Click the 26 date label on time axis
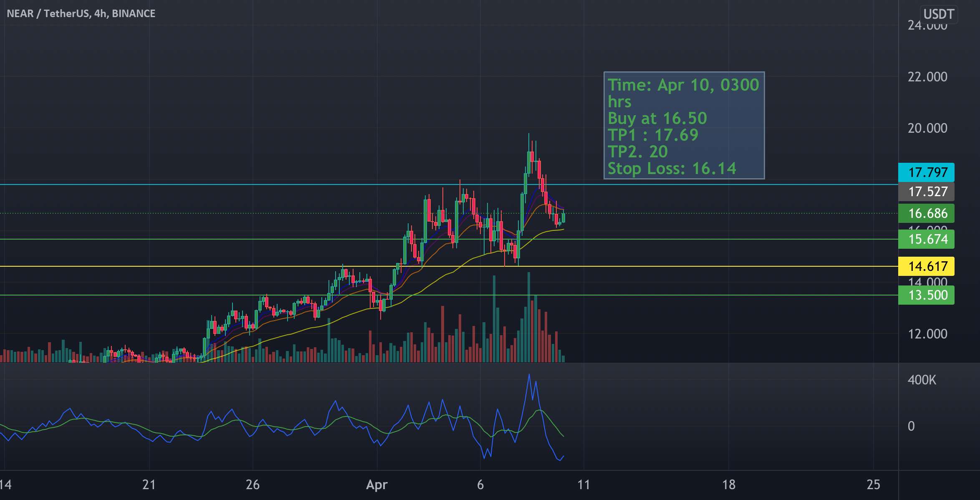The width and height of the screenshot is (980, 500). point(253,485)
